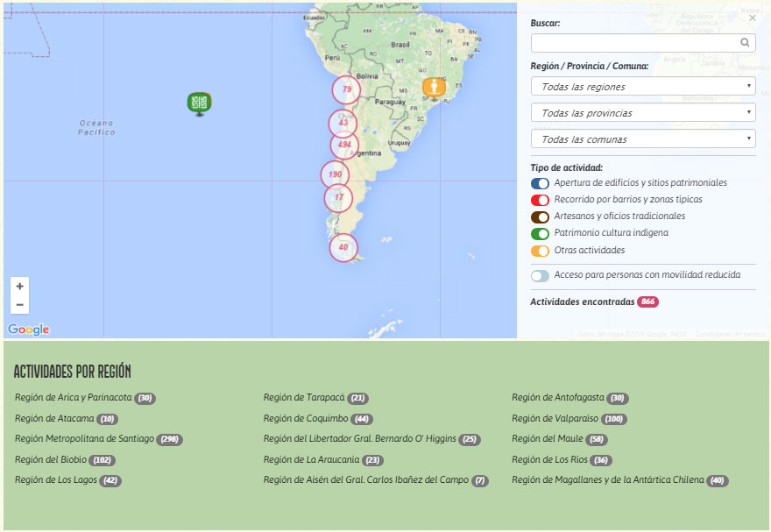This screenshot has height=532, width=771.
Task: Open the map cluster showing 494
Action: [x=344, y=145]
